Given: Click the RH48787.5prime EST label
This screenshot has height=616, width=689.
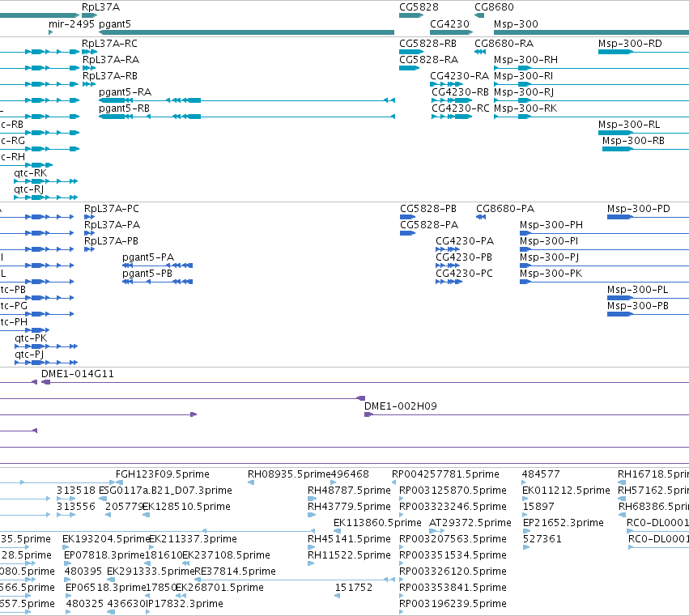Looking at the screenshot, I should pyautogui.click(x=349, y=491).
